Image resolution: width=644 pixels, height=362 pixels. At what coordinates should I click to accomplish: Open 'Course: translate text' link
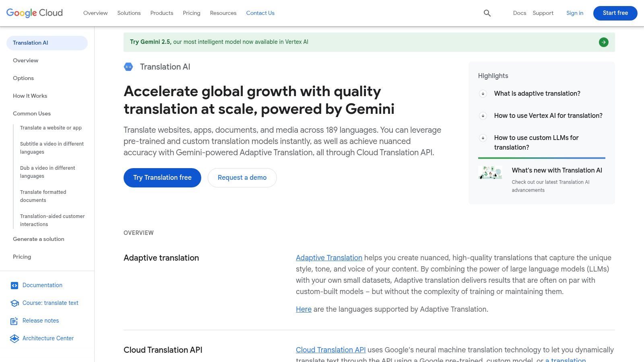50,303
